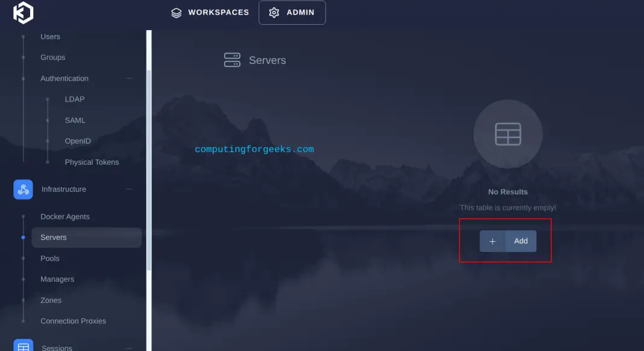This screenshot has width=644, height=351.
Task: Open the LDAP authentication settings
Action: coord(74,99)
